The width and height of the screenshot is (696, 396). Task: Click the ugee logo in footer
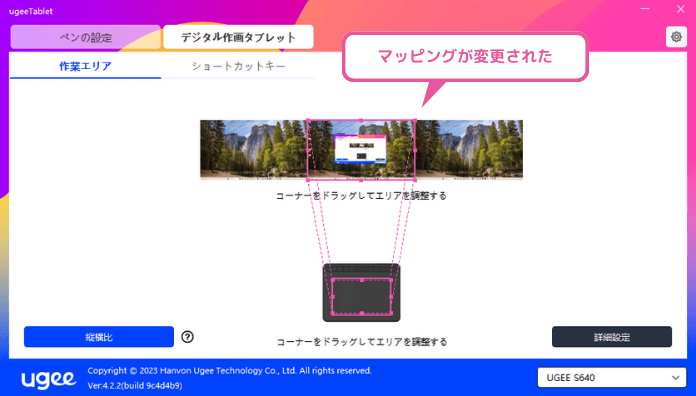pyautogui.click(x=48, y=379)
